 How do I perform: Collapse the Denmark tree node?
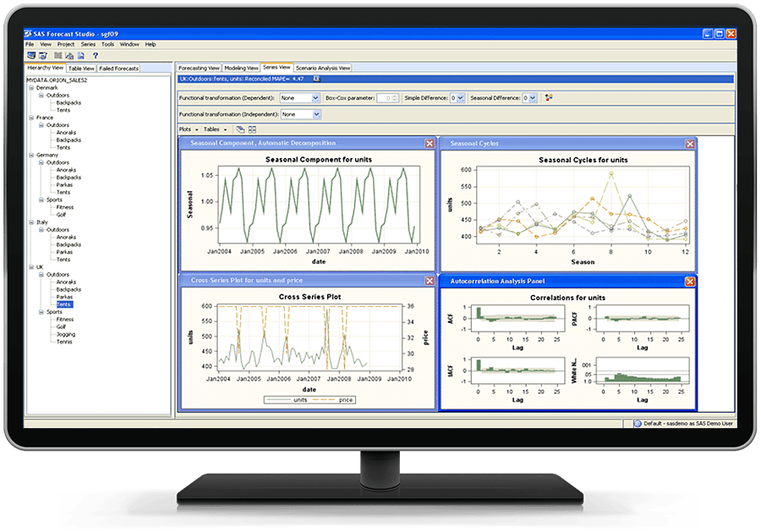pos(31,88)
